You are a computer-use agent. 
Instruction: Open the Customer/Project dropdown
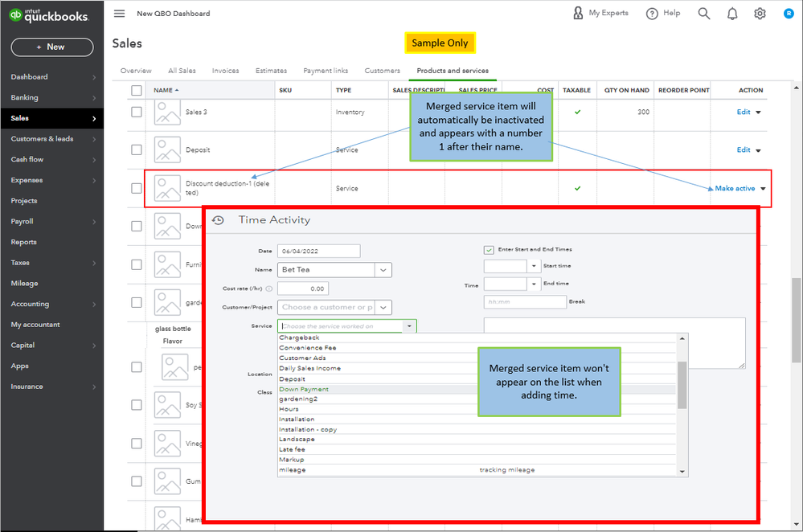point(383,307)
